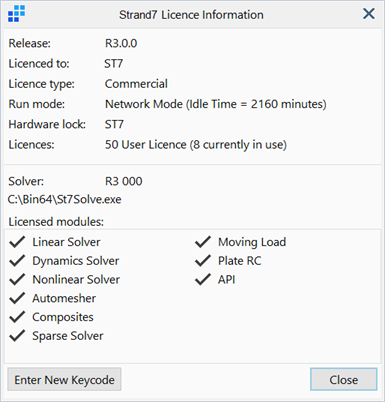Viewport: 385px width, 402px height.
Task: Close the Licence Information dialog with X
Action: coord(369,14)
